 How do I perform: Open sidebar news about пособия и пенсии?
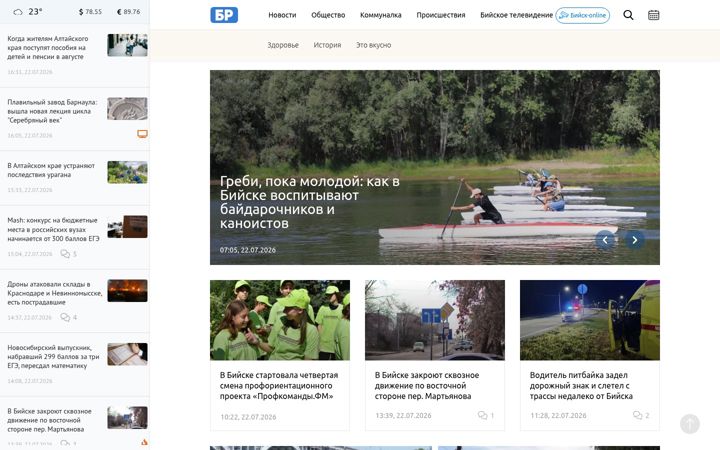tap(48, 48)
